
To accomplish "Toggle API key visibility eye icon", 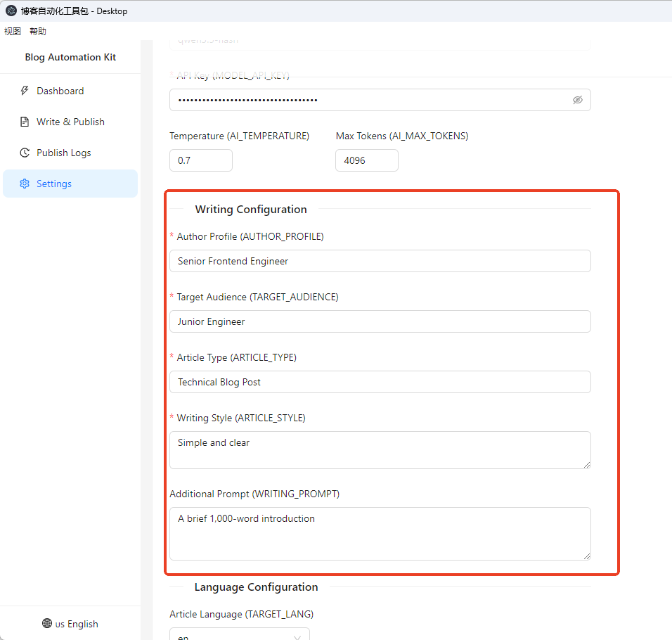I will pos(577,100).
